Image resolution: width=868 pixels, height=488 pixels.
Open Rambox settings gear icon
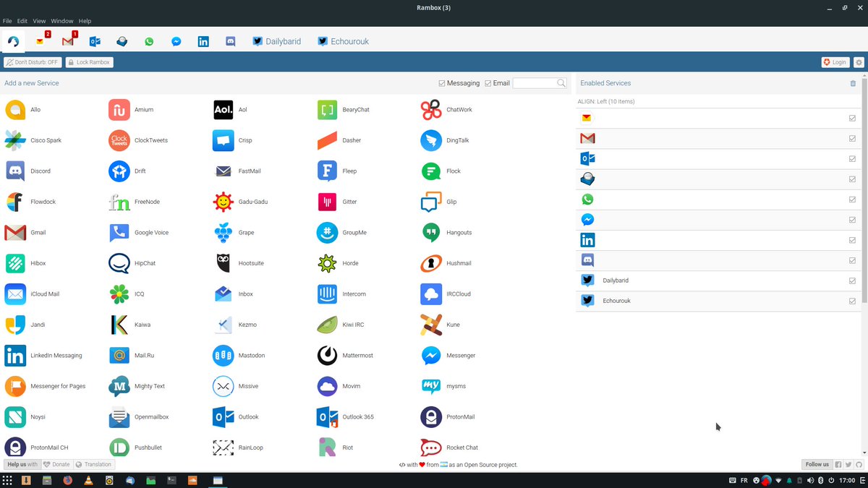[859, 62]
